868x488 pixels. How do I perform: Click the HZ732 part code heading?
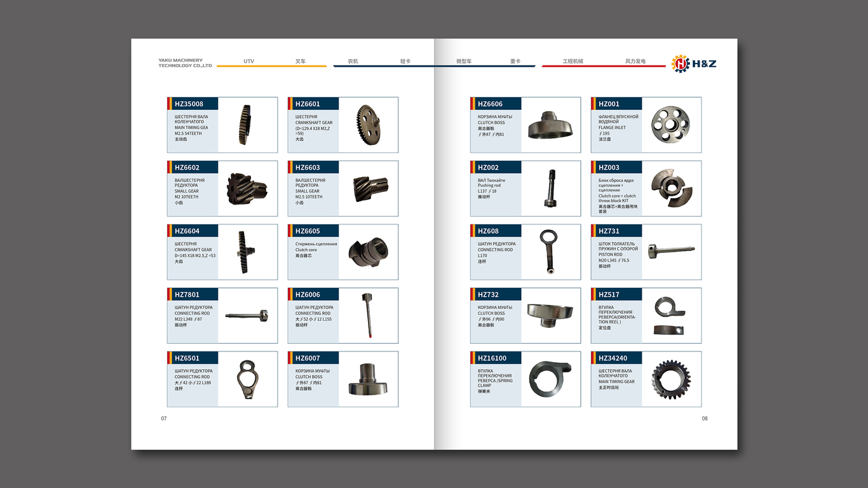(488, 295)
